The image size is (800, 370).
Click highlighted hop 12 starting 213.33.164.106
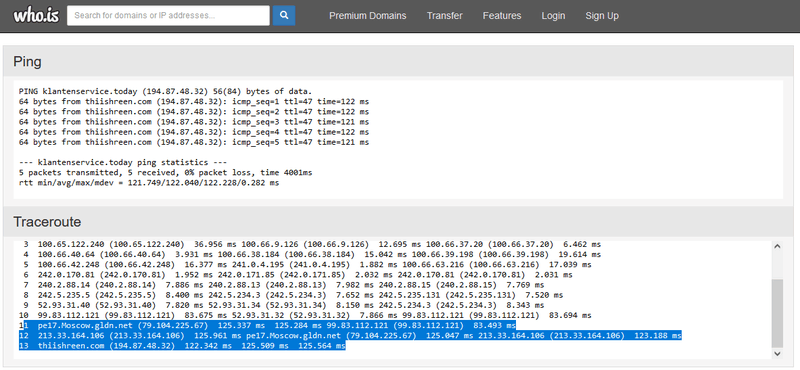point(350,336)
